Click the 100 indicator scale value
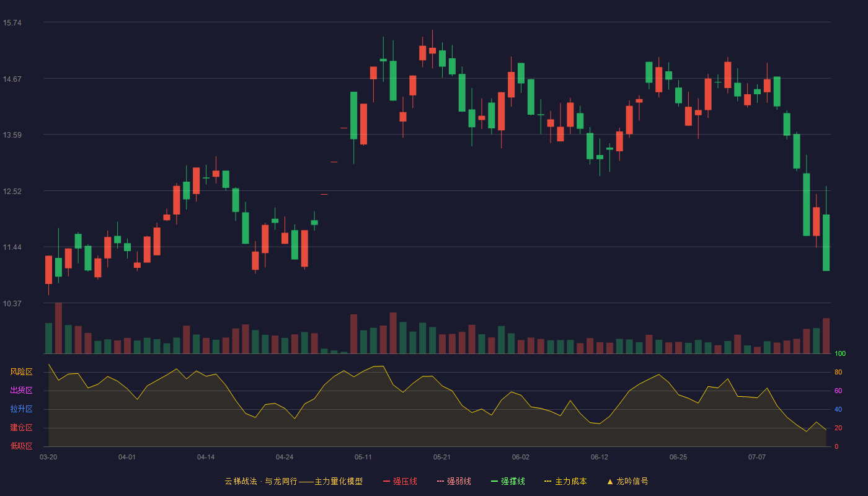The image size is (868, 496). click(840, 354)
